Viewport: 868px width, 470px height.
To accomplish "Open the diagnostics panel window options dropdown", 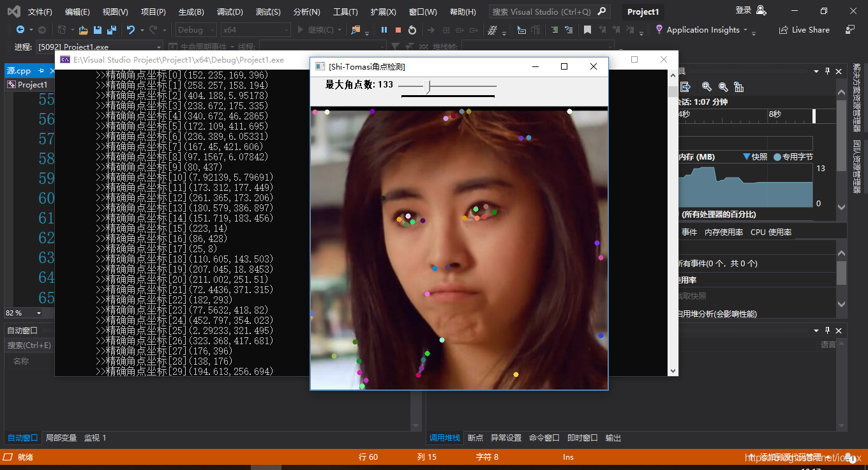I will pyautogui.click(x=817, y=71).
